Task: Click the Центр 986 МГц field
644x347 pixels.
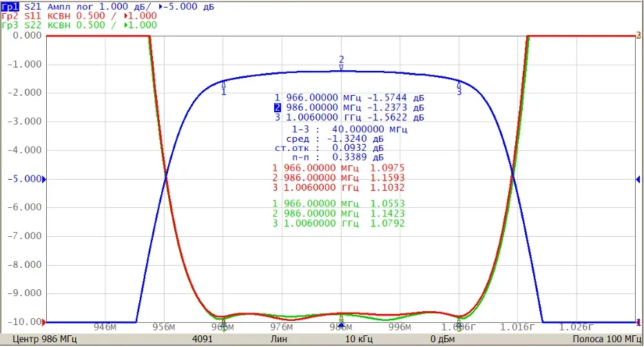Action: pyautogui.click(x=44, y=339)
